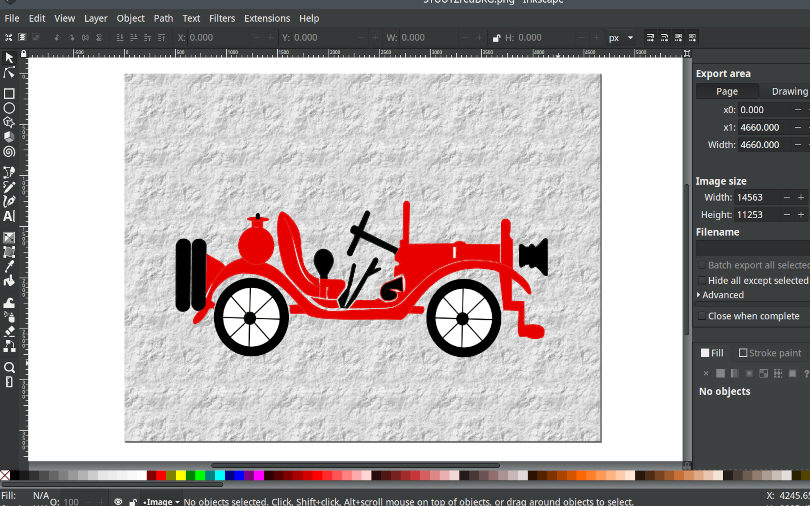Select the arrow selector tool
This screenshot has height=506, width=810.
coord(9,58)
